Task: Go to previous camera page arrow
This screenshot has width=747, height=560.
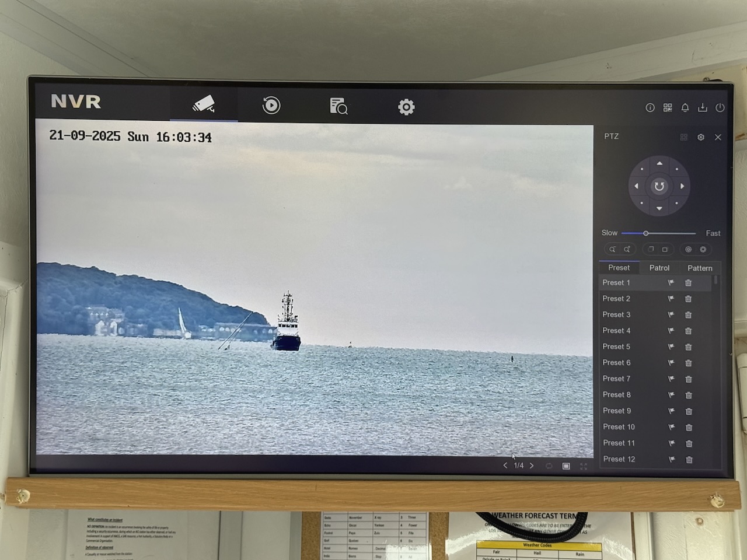Action: (x=505, y=466)
